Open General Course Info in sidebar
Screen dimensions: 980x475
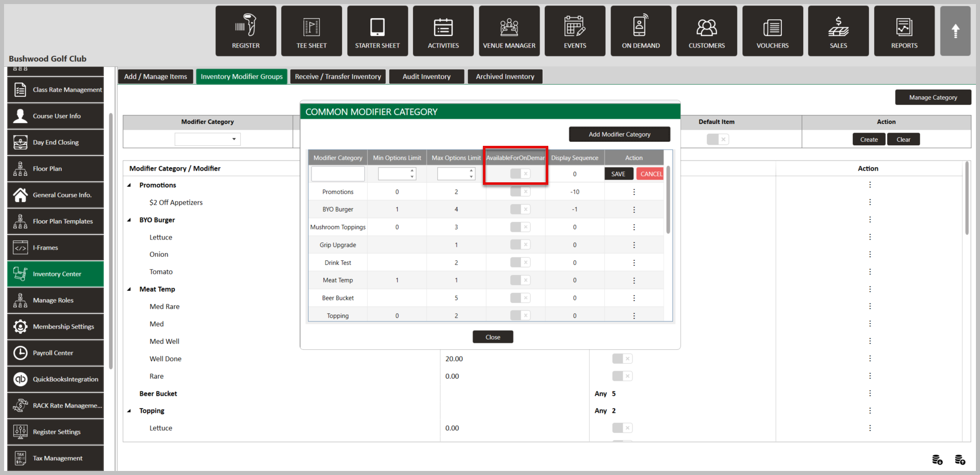point(56,195)
